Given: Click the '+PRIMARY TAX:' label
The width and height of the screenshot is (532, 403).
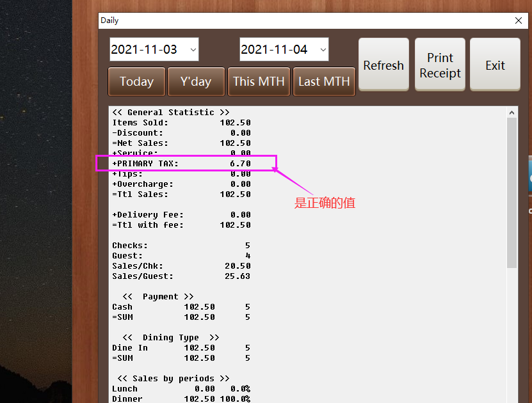Looking at the screenshot, I should pyautogui.click(x=145, y=164).
